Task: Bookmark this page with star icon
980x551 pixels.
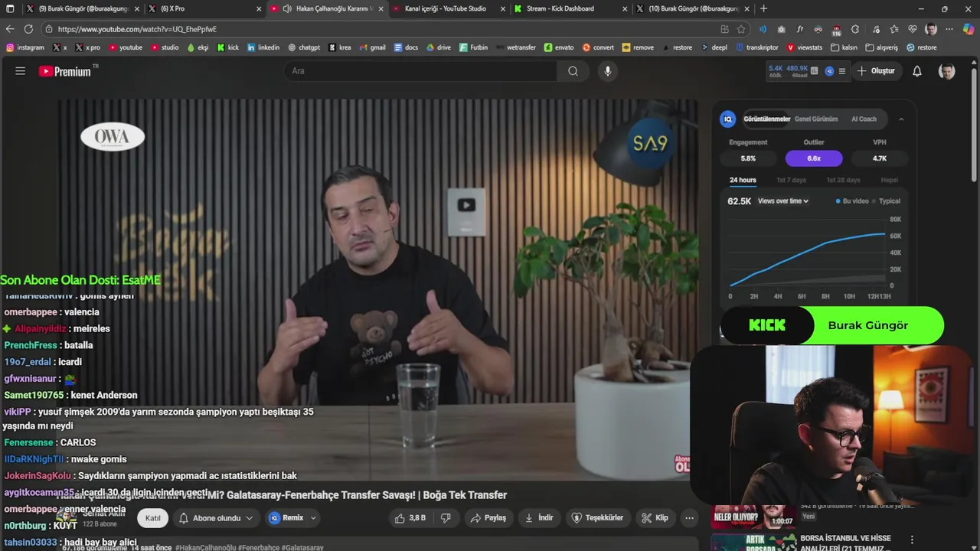Action: point(741,29)
